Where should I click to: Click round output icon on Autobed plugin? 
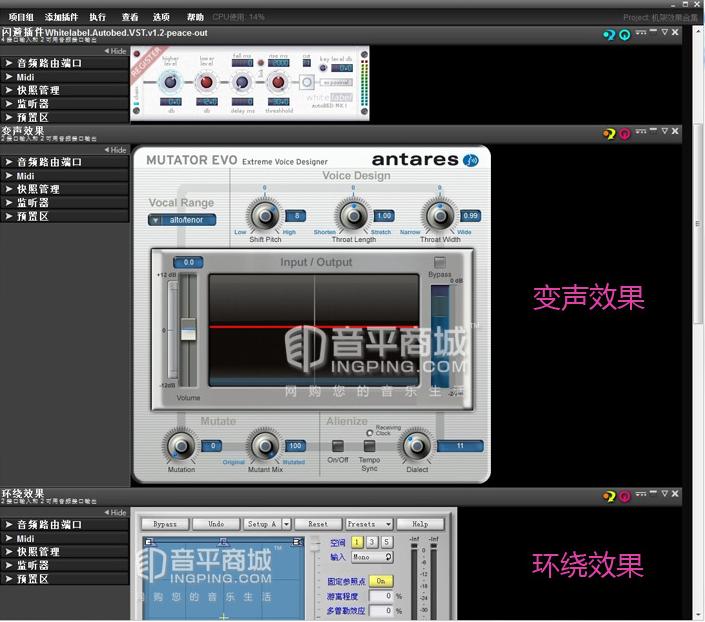[307, 82]
